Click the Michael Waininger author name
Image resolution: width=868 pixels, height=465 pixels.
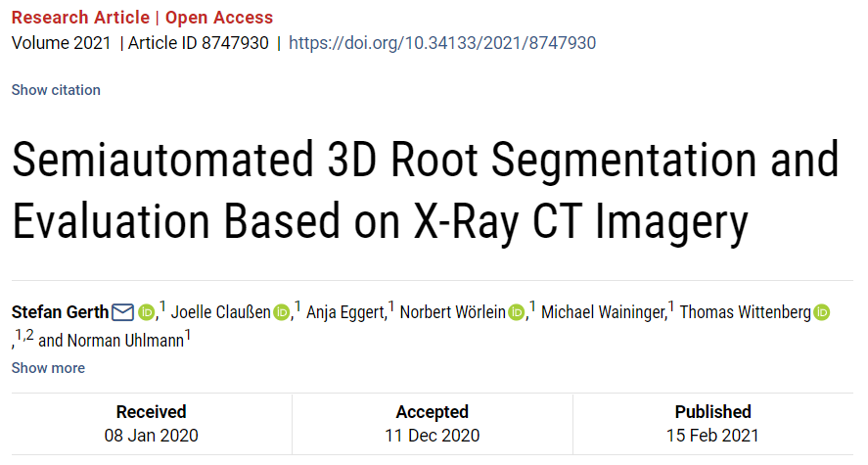(603, 312)
